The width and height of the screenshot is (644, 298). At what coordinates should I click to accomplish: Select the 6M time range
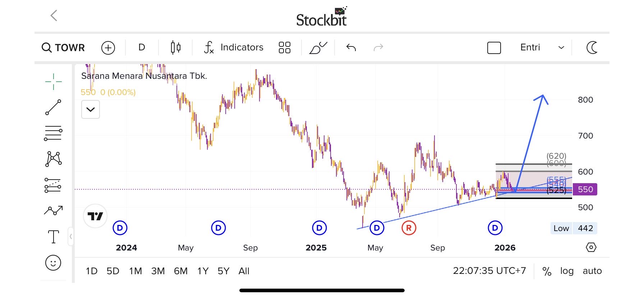(181, 271)
